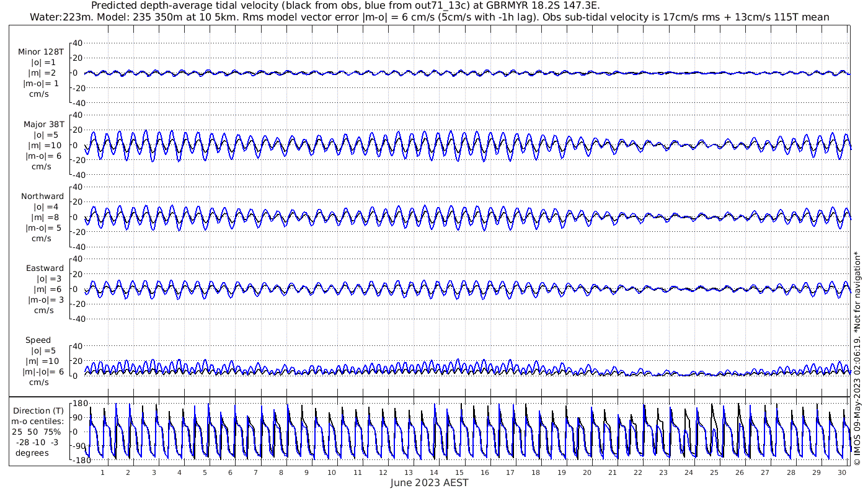The height and width of the screenshot is (496, 868).
Task: Click day '30' on the date axis
Action: [x=841, y=472]
